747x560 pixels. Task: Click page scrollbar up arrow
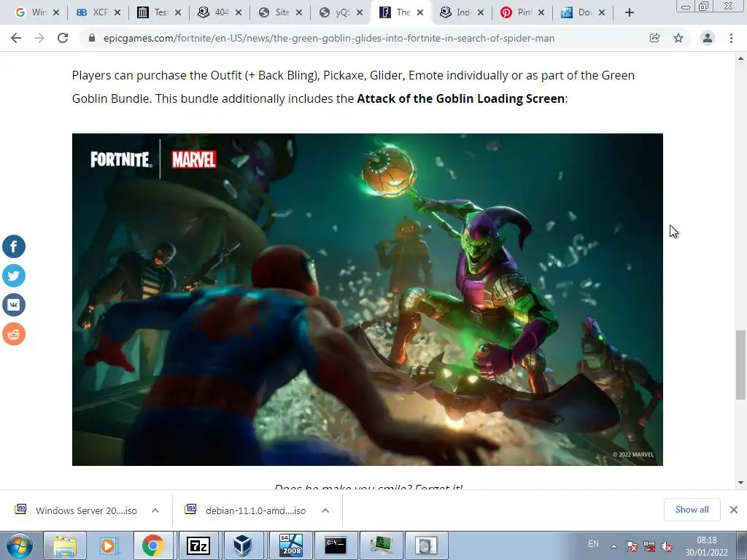740,58
